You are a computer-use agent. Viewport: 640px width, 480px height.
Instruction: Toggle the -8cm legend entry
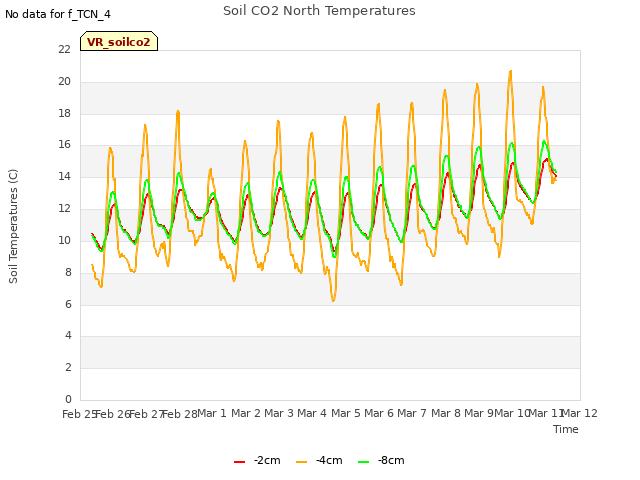click(x=381, y=460)
